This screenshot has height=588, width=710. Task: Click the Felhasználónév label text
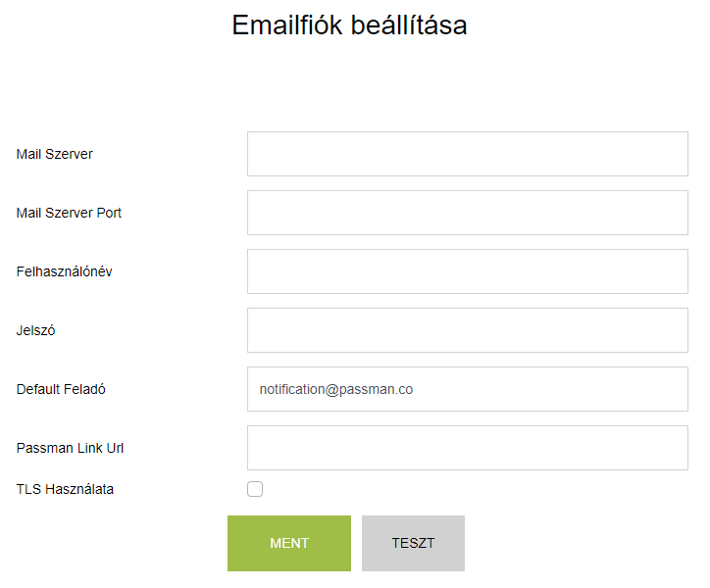point(64,271)
